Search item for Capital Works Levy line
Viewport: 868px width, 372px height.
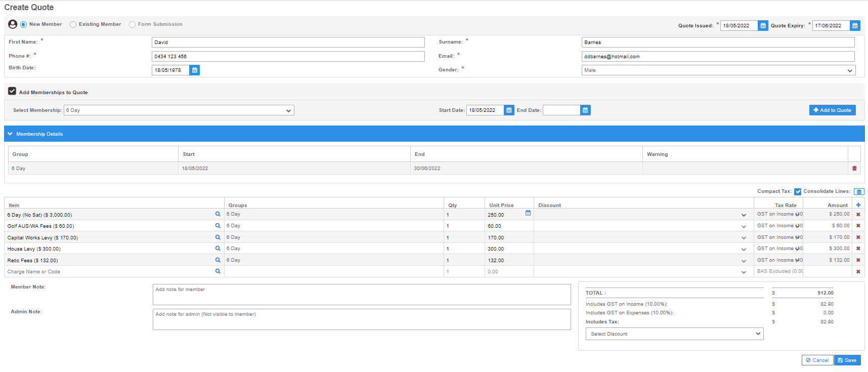[218, 237]
